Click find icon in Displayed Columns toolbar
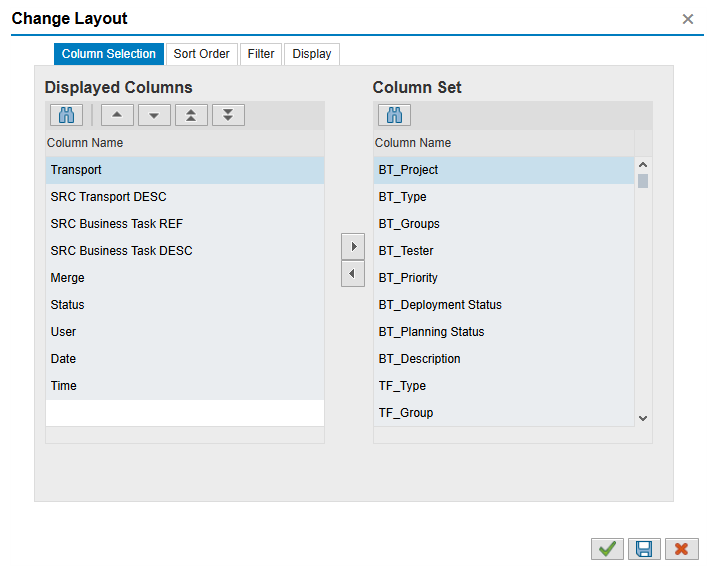715x572 pixels. coord(67,115)
